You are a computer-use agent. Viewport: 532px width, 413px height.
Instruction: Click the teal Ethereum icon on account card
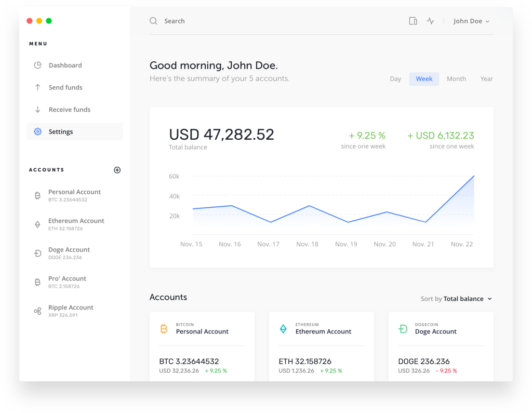pyautogui.click(x=283, y=328)
